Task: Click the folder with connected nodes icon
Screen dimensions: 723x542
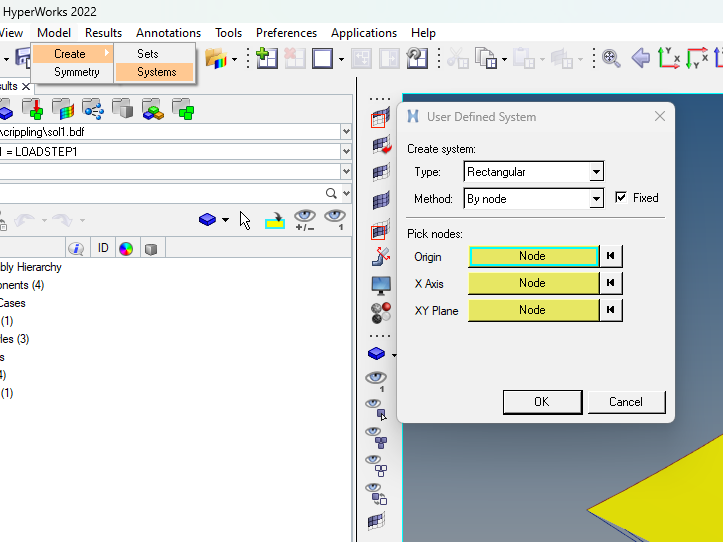Action: 93,109
